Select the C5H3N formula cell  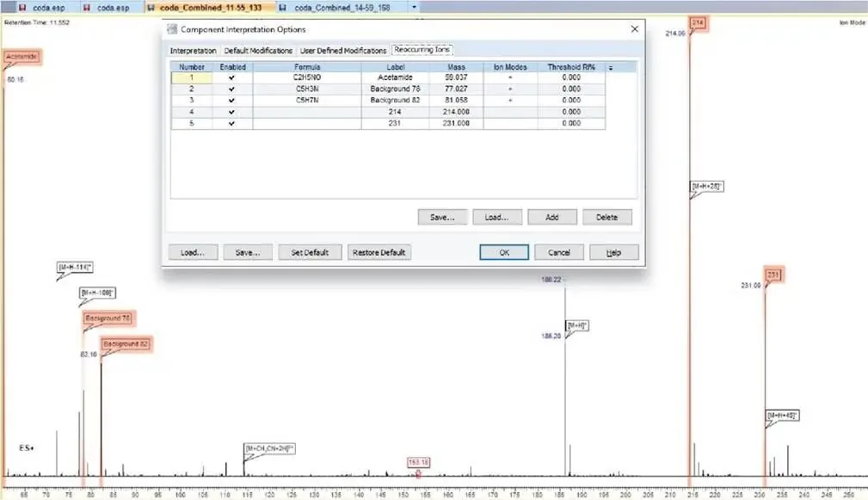click(x=307, y=90)
